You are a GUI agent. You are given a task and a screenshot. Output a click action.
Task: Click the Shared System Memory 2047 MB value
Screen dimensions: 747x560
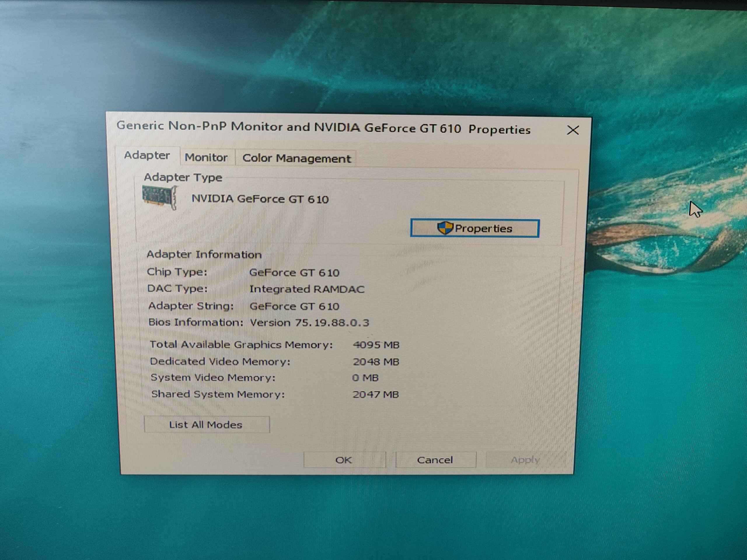pyautogui.click(x=376, y=395)
